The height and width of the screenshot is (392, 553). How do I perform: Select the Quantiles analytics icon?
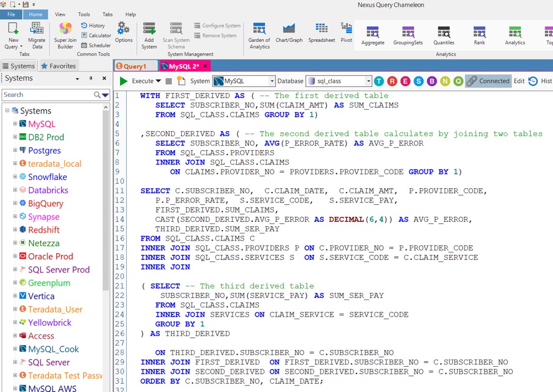[x=444, y=35]
